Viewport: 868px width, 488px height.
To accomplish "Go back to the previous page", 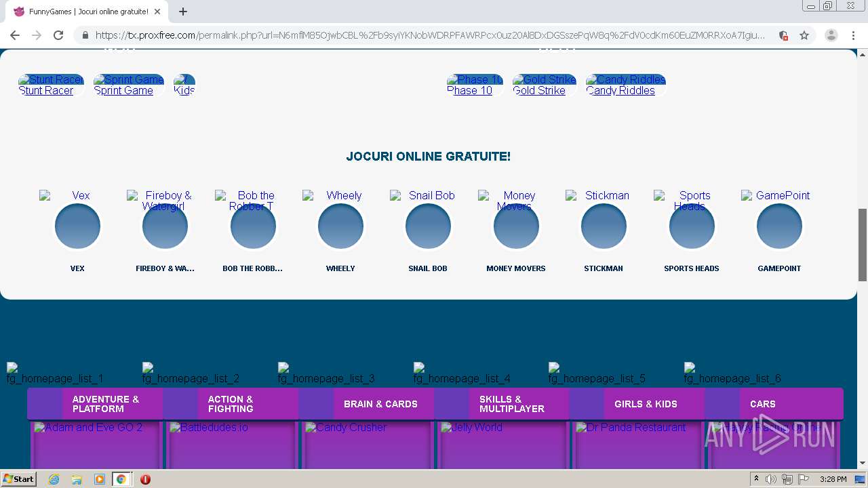I will [x=15, y=35].
